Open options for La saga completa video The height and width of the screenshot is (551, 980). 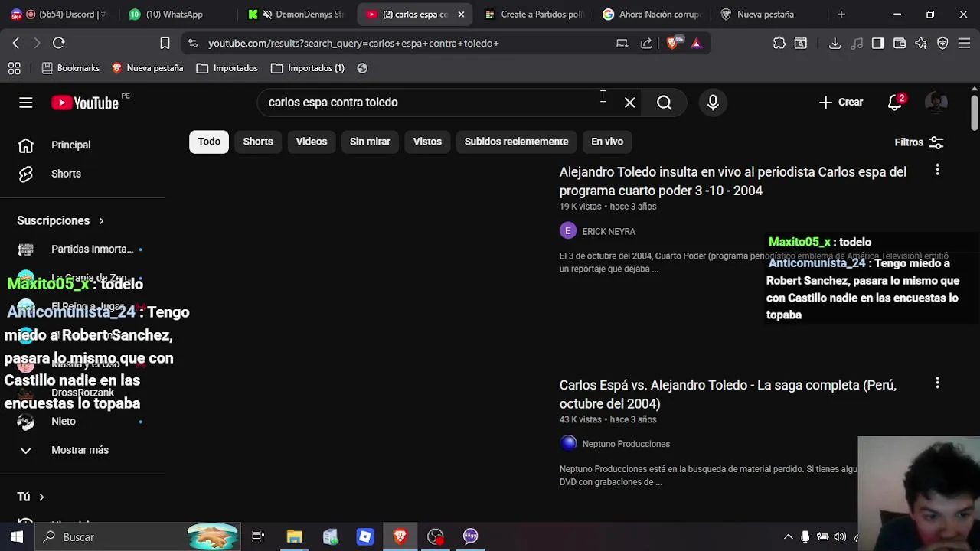[x=937, y=383]
